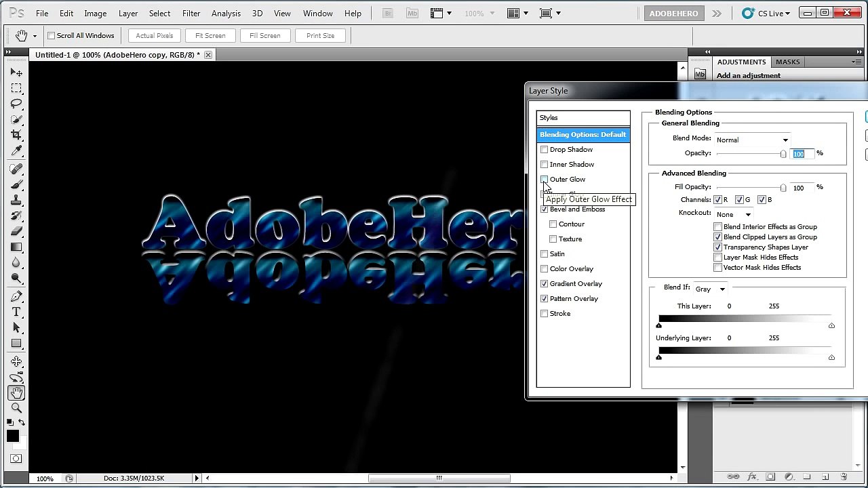Open the Layer menu

click(128, 14)
